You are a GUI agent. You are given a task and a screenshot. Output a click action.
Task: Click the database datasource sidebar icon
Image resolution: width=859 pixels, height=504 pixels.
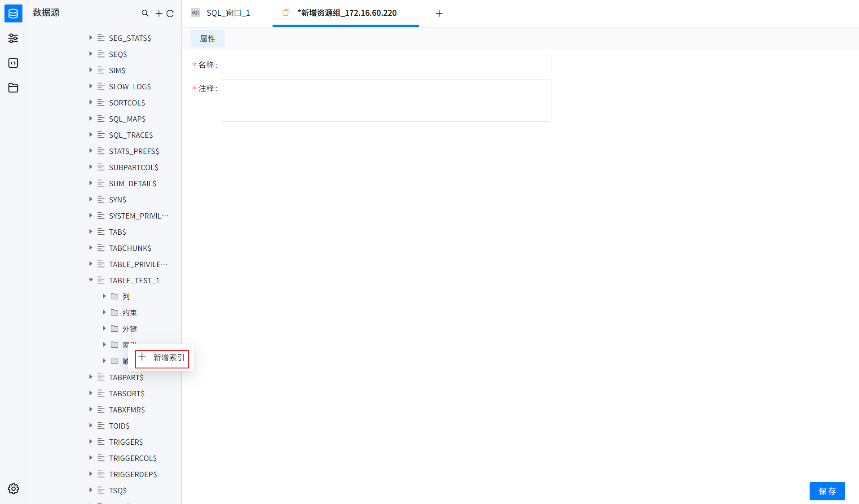(x=13, y=13)
